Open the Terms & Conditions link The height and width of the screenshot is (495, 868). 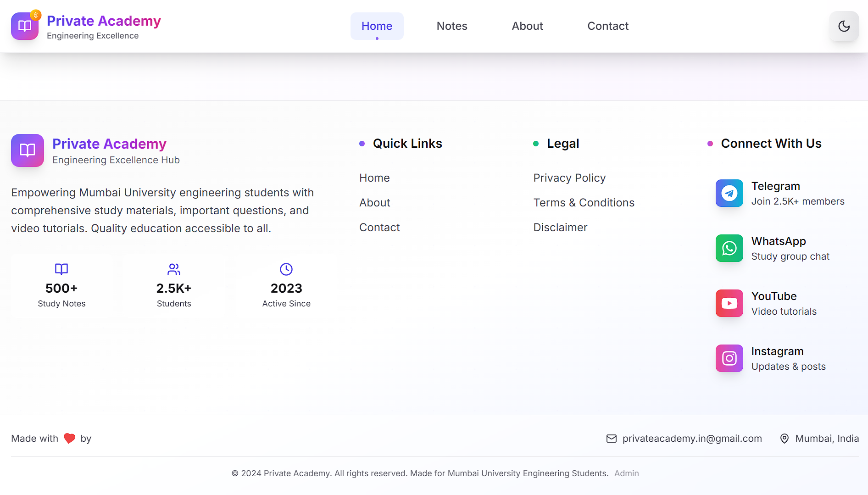[x=584, y=203]
